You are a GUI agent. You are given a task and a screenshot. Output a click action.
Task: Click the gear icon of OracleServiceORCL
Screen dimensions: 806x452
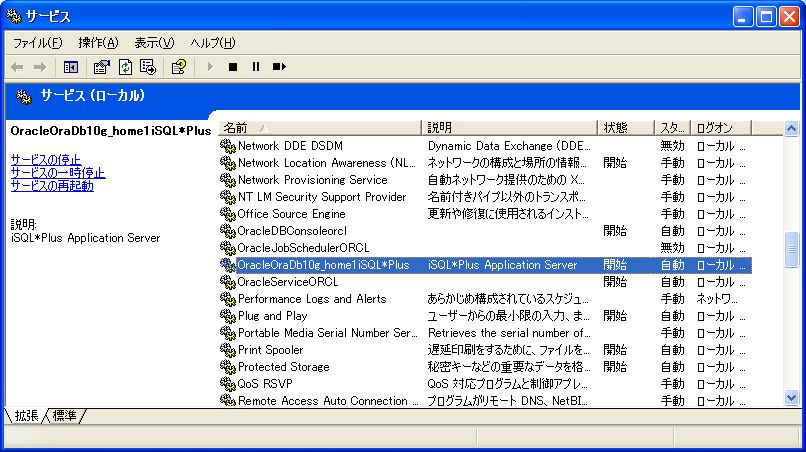point(227,282)
